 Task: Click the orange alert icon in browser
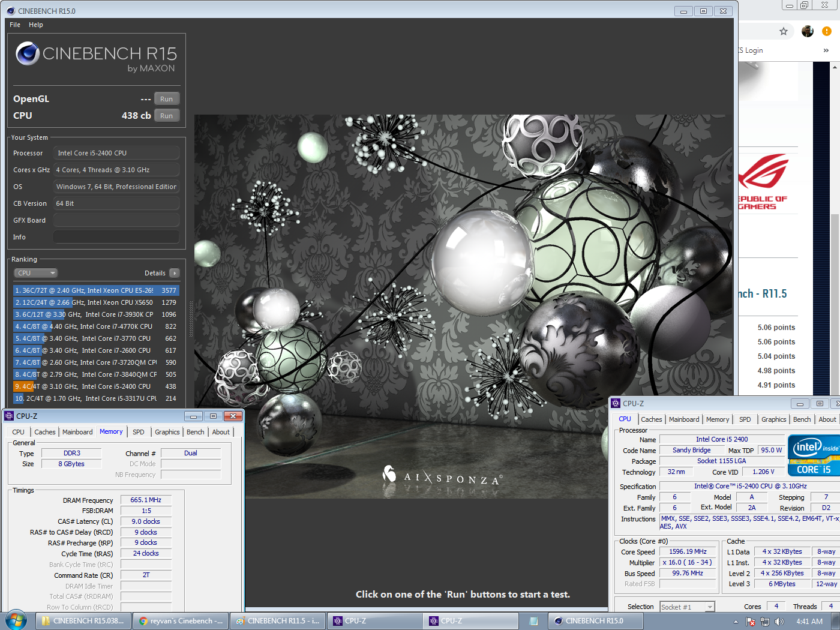(827, 31)
